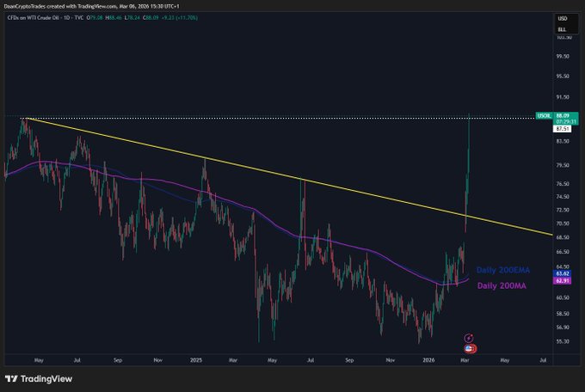Click the Daily 200MA text label

click(x=502, y=286)
